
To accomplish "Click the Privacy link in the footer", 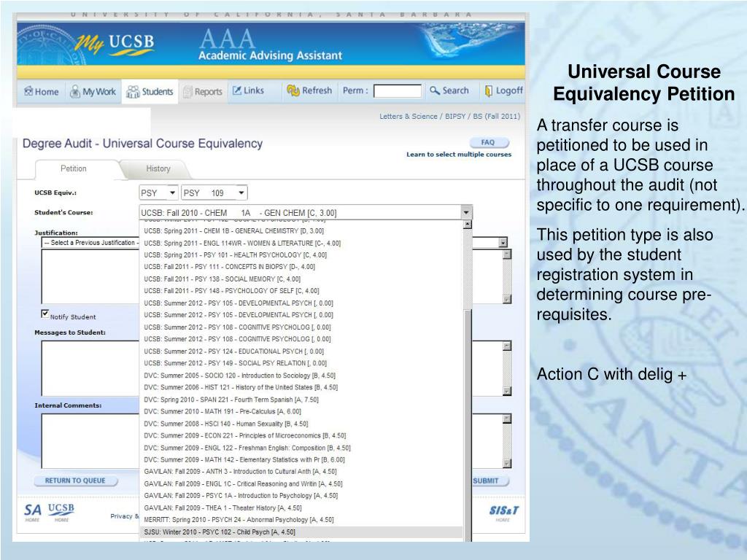I will tap(122, 516).
